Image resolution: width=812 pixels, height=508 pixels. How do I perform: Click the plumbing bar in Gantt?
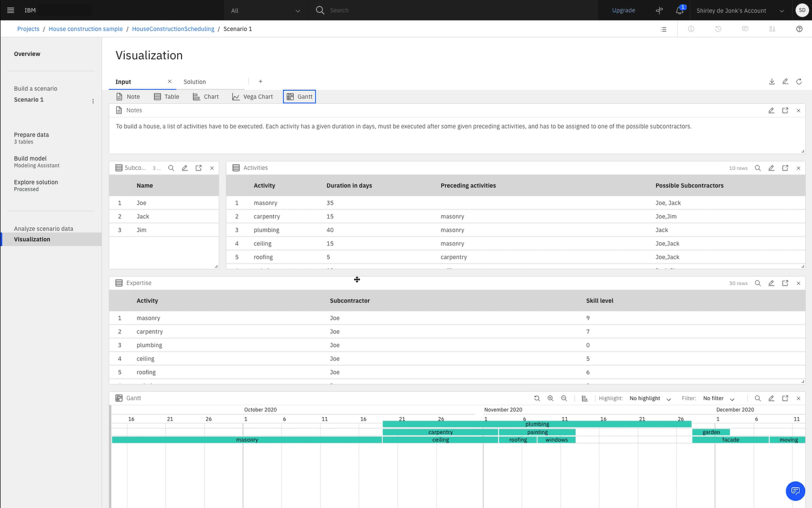tap(537, 424)
